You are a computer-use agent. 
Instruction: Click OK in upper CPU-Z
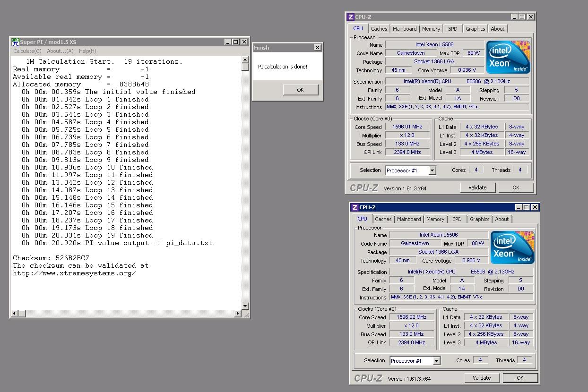(516, 187)
